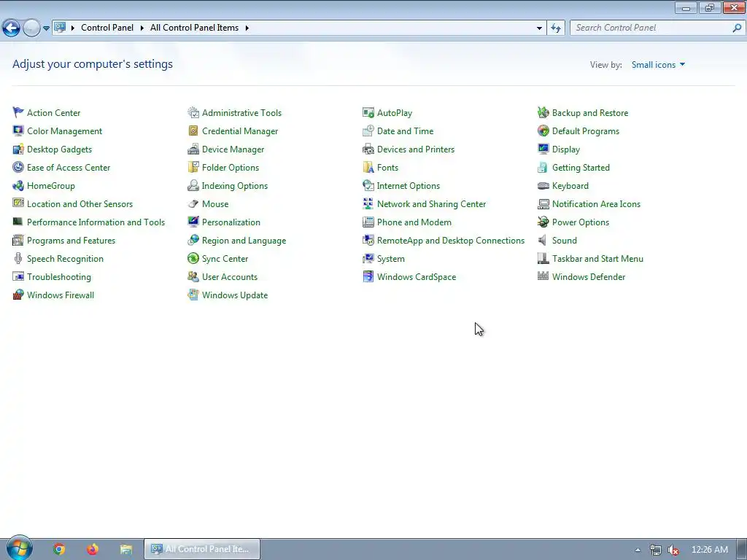Expand the recent pages arrow beside Forward

point(46,28)
